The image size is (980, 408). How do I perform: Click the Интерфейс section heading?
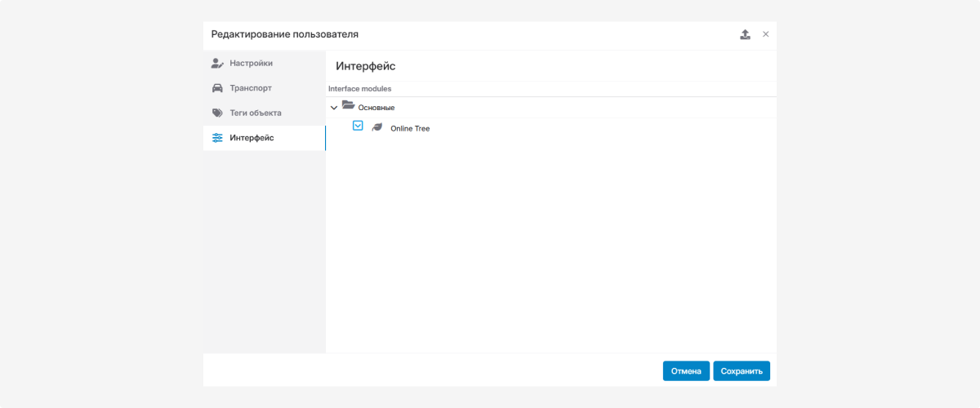click(365, 66)
